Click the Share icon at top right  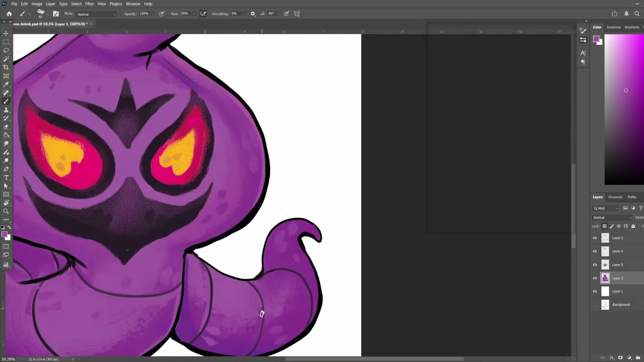pyautogui.click(x=614, y=14)
